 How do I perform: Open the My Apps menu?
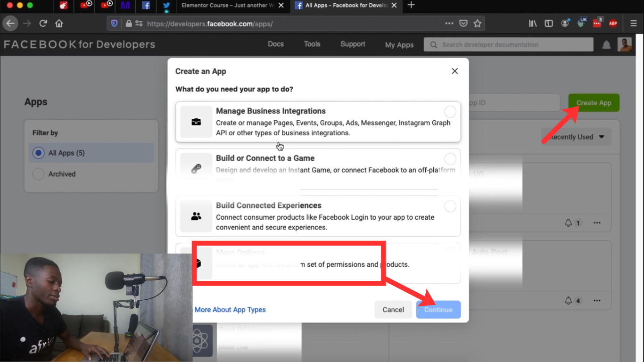[399, 45]
